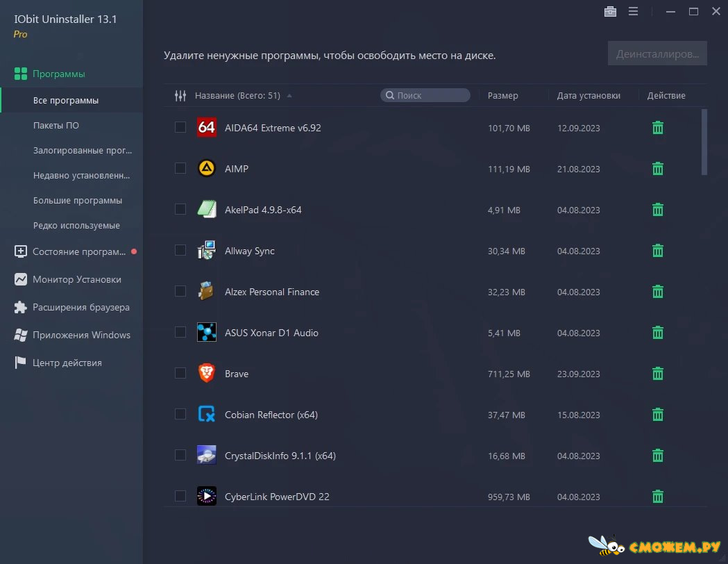This screenshot has width=728, height=564.
Task: Click the AkelPad notepad icon
Action: [x=207, y=209]
